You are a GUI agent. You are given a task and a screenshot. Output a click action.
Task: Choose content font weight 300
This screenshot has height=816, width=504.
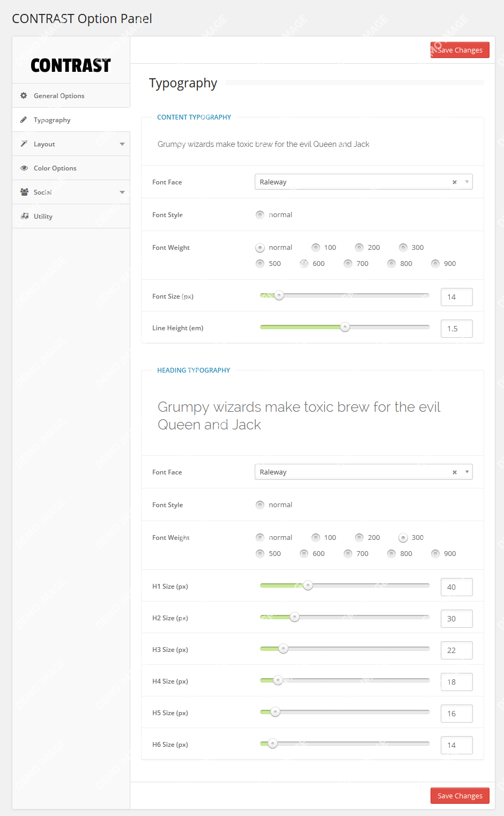coord(403,247)
